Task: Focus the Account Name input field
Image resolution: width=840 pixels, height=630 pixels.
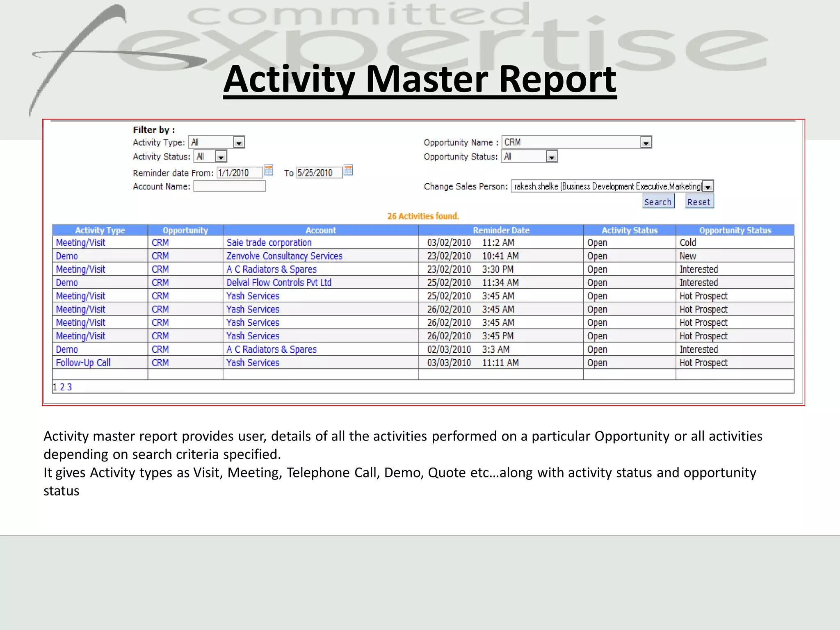Action: point(230,186)
